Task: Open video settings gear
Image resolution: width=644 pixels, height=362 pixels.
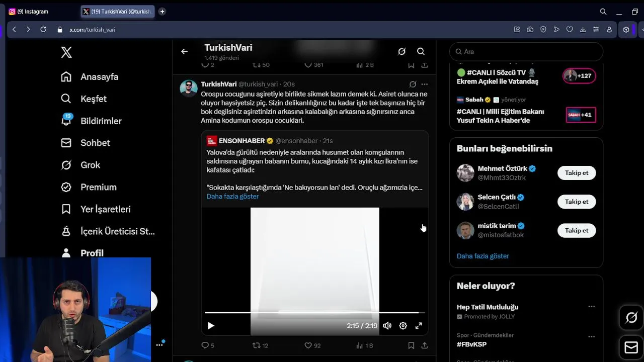Action: [403, 326]
